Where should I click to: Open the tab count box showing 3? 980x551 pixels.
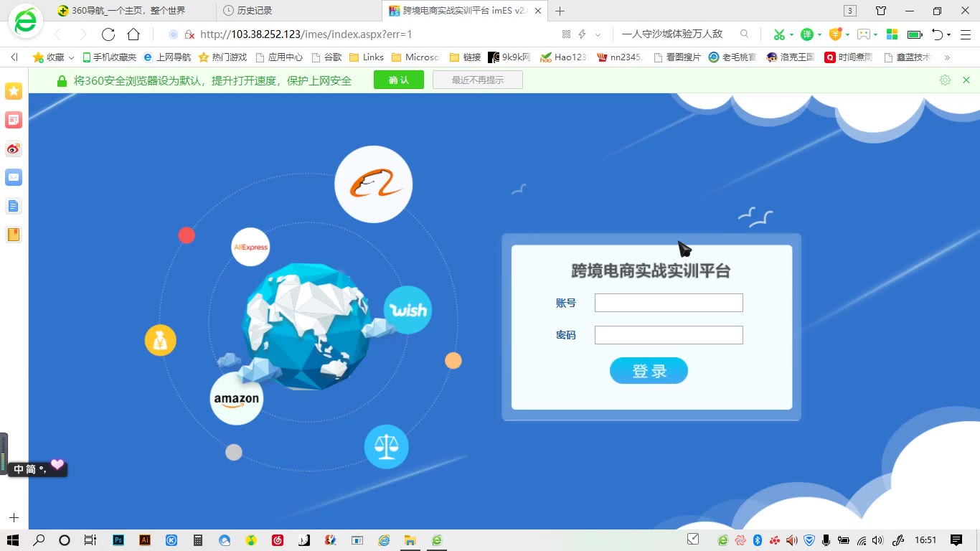[850, 11]
